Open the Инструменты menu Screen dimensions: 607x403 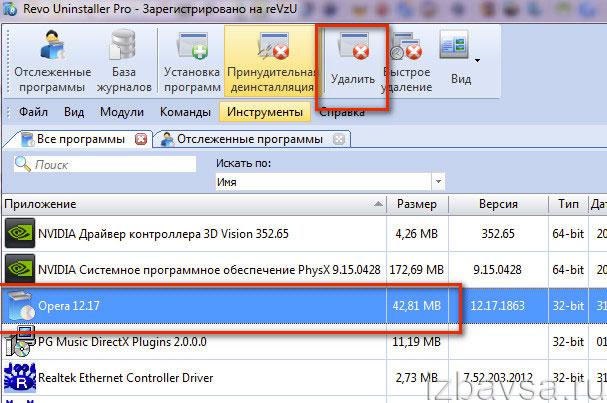click(265, 112)
